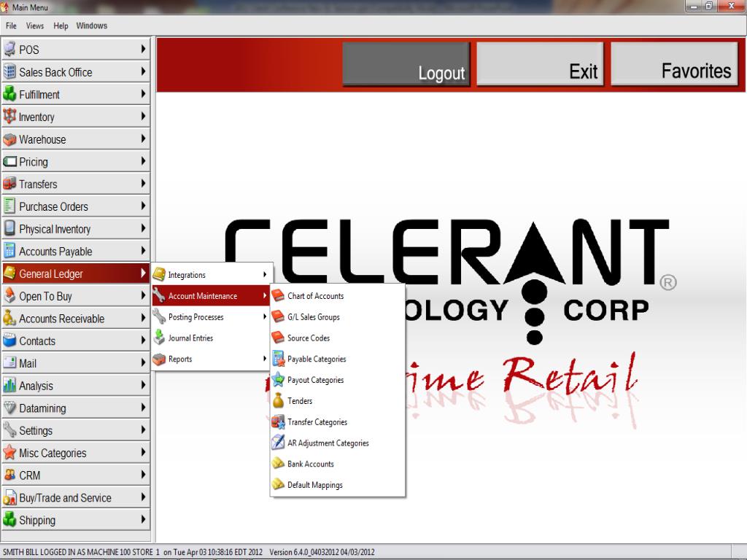Open the Account Maintenance submenu item
This screenshot has height=560, width=747.
click(211, 296)
